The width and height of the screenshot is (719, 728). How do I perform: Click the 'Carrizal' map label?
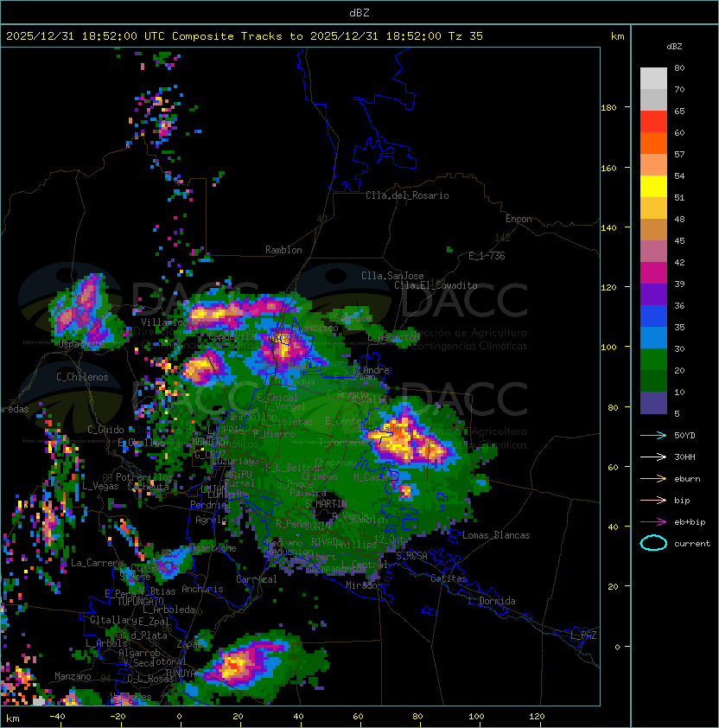click(x=257, y=579)
